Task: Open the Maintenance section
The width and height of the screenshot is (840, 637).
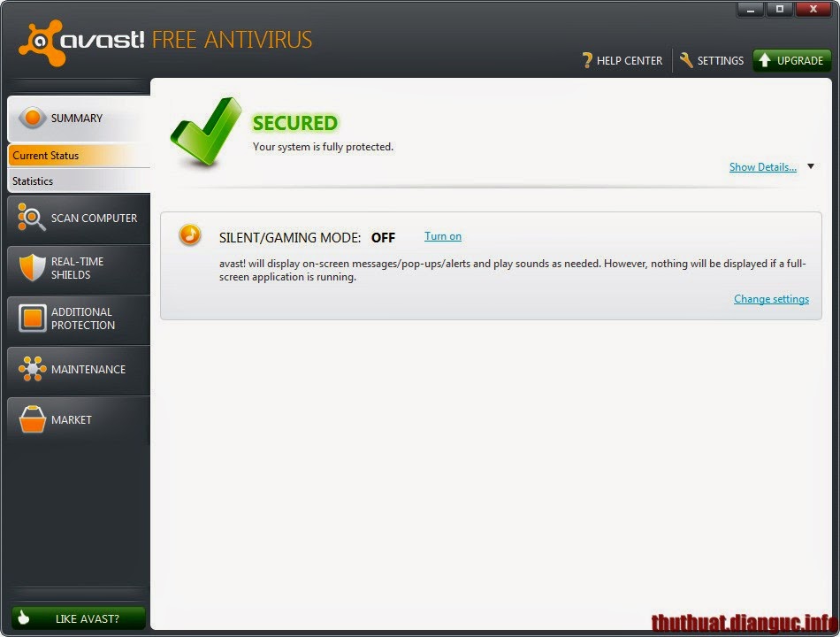Action: pos(79,370)
